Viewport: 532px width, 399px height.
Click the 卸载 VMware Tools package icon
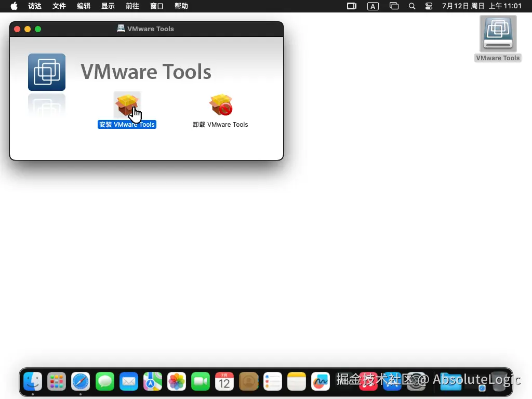point(221,105)
